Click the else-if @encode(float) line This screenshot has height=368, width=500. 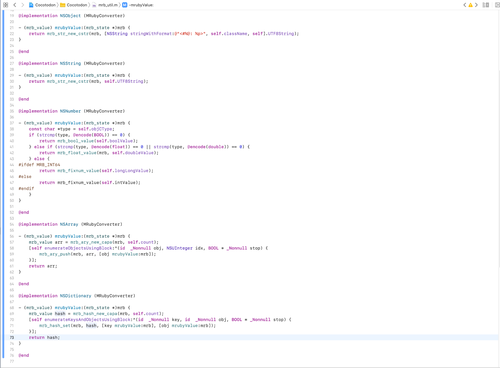coord(139,147)
